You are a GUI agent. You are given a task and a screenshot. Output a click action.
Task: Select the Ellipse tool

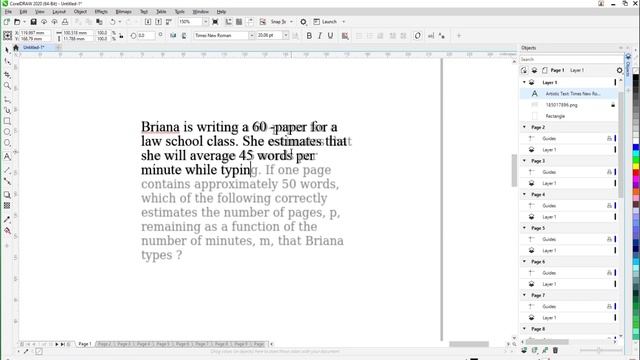pos(7,132)
